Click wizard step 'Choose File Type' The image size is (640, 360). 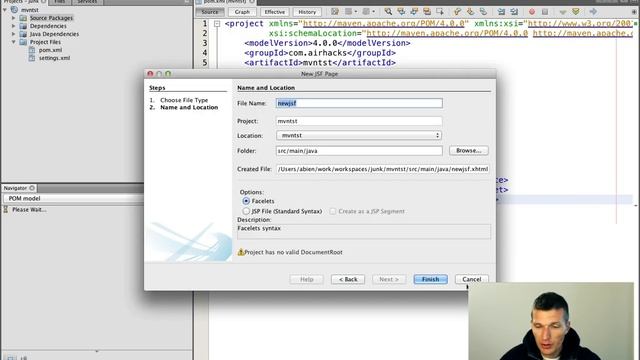tap(184, 100)
